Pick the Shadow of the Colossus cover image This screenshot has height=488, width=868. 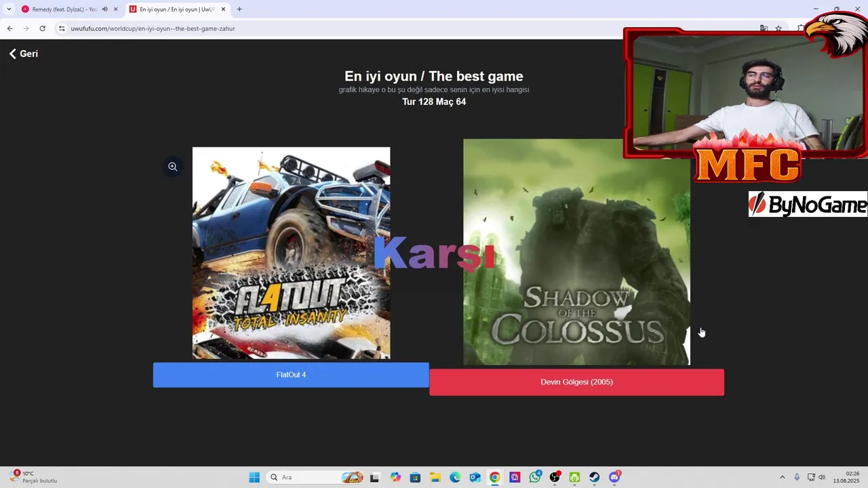click(576, 252)
